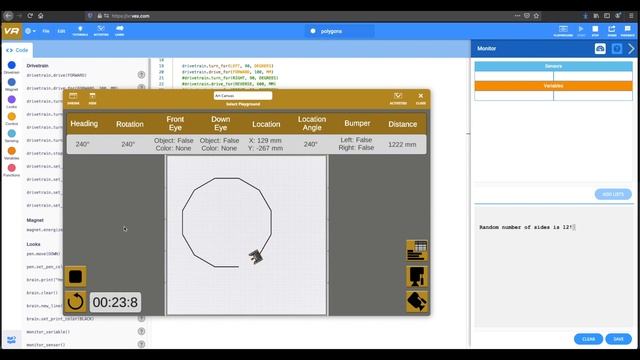
Task: Click the project name field 'polygons'
Action: (x=340, y=31)
